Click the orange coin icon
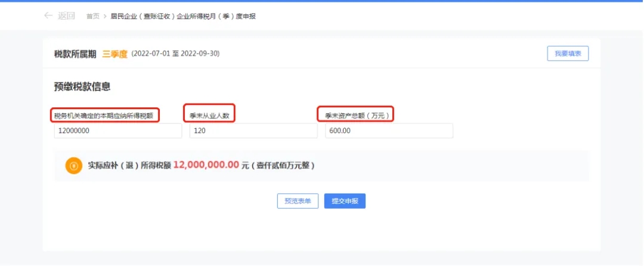 click(73, 166)
